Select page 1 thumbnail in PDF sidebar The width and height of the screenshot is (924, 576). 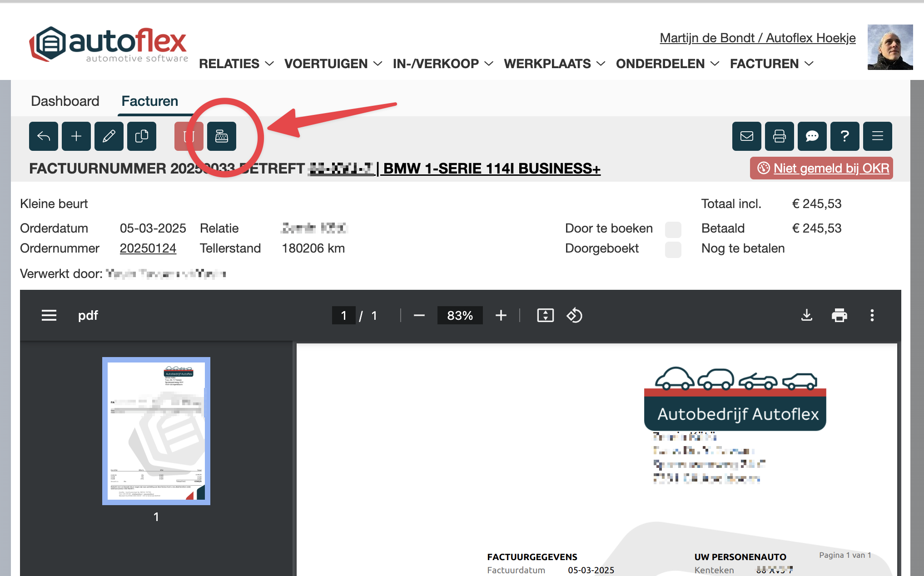(x=156, y=431)
